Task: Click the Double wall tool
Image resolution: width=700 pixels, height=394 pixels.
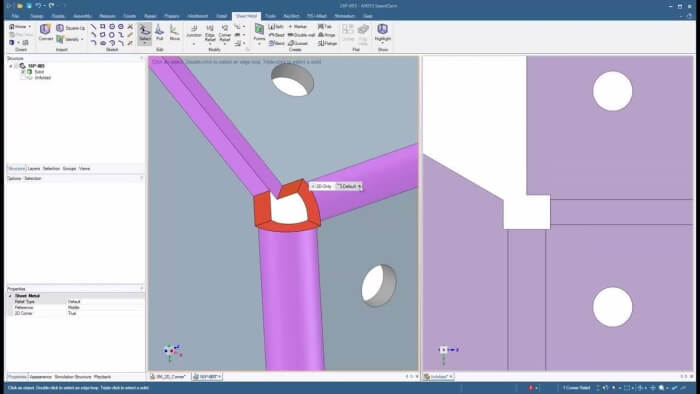Action: (x=301, y=35)
